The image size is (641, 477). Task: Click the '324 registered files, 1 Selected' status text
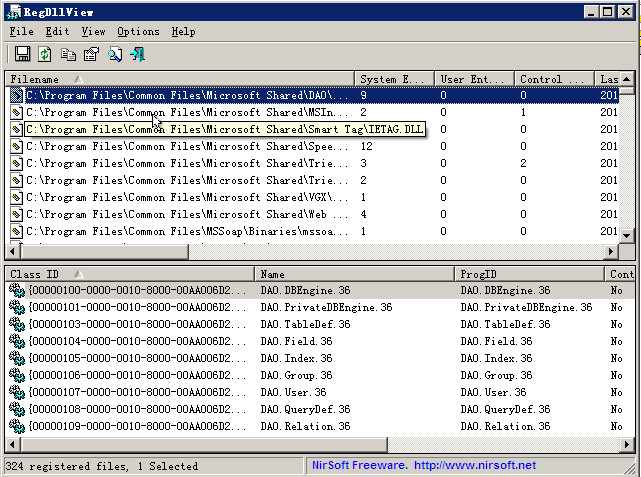pyautogui.click(x=102, y=466)
